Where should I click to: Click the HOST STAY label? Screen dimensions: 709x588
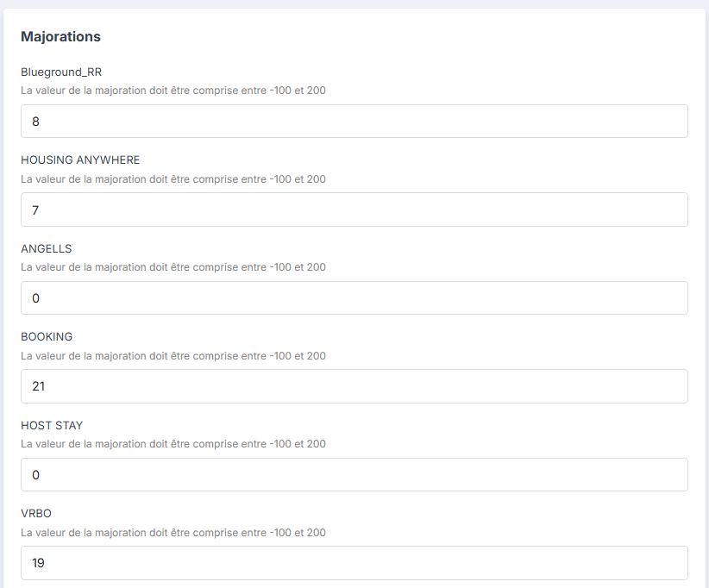pyautogui.click(x=52, y=425)
